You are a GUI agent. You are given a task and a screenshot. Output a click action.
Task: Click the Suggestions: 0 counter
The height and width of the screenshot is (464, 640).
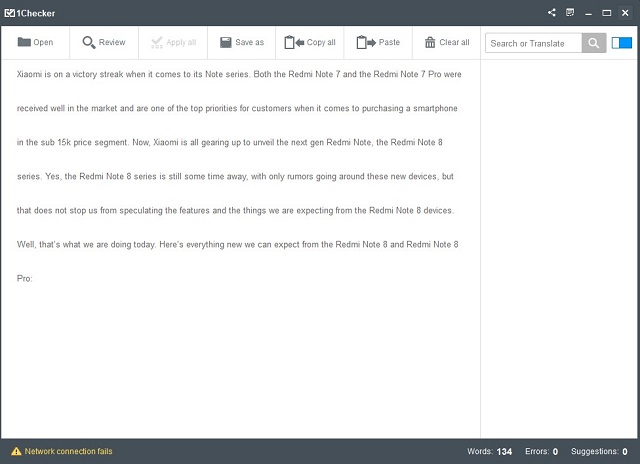point(599,451)
